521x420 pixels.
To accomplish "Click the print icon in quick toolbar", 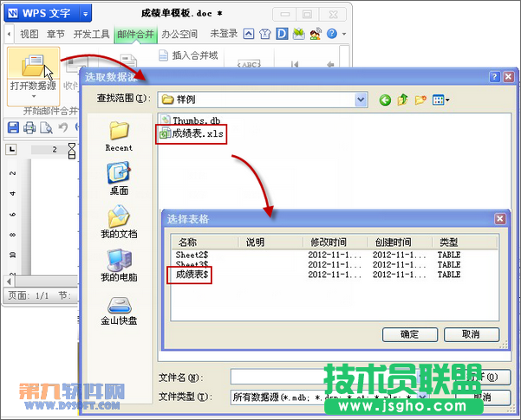I will point(29,127).
